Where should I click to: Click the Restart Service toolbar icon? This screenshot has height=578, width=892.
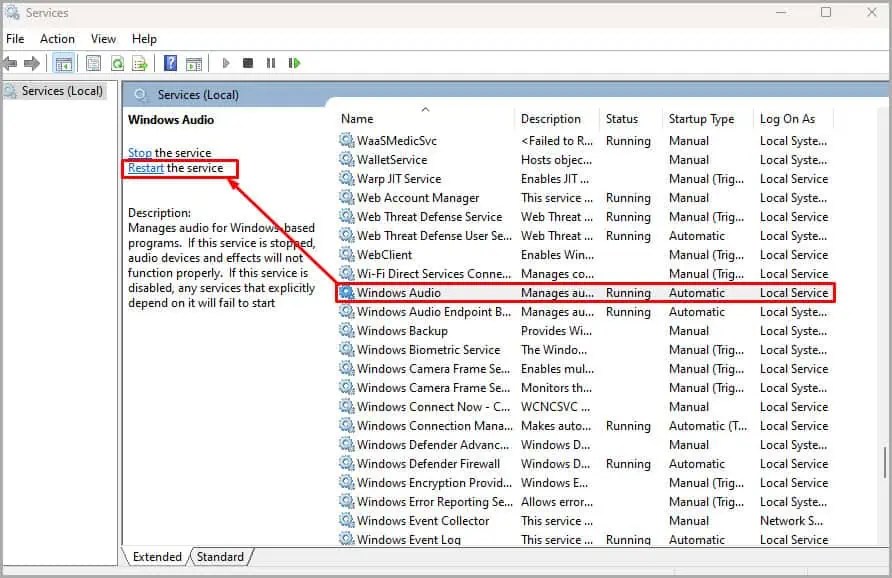click(294, 63)
